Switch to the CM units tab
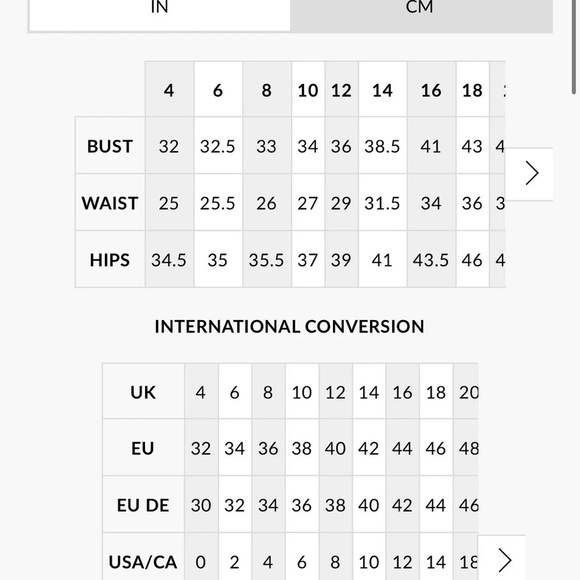Screen dimensions: 580x580 click(421, 15)
